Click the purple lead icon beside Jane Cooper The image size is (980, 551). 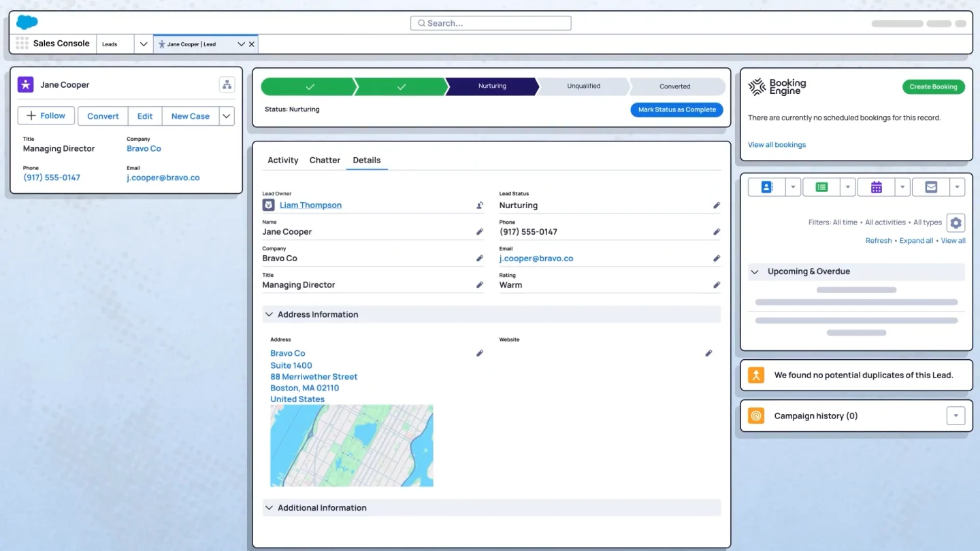(25, 84)
